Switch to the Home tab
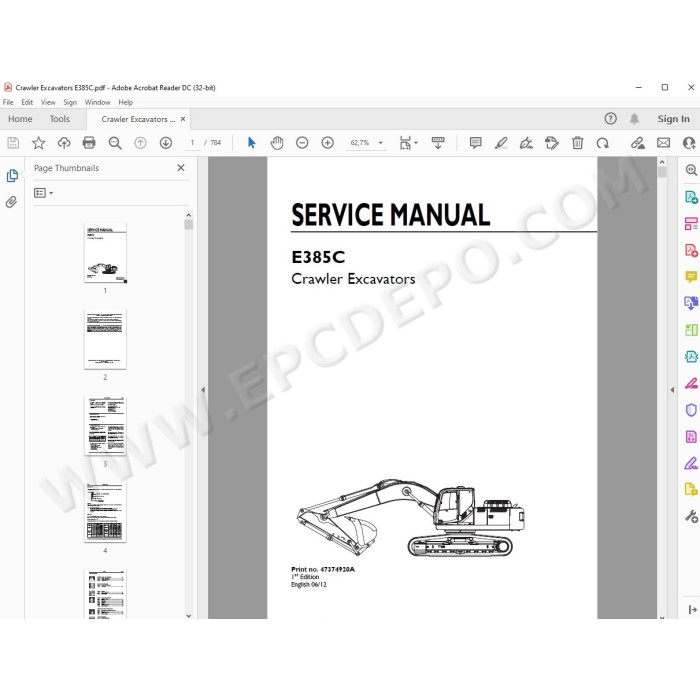 (x=20, y=119)
